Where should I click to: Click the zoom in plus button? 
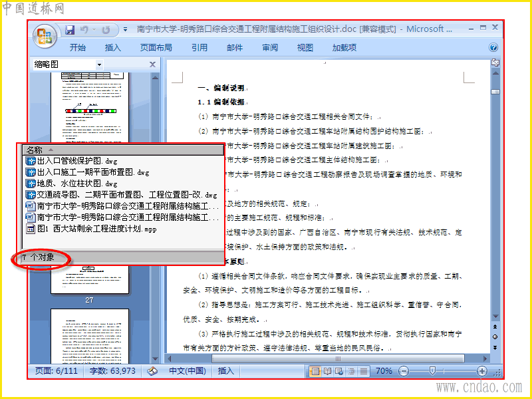(482, 371)
